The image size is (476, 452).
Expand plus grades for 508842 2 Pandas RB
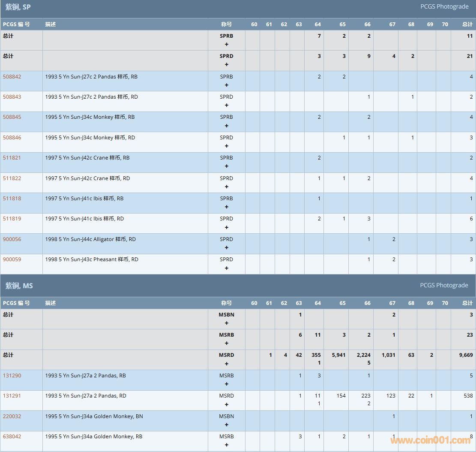(227, 85)
